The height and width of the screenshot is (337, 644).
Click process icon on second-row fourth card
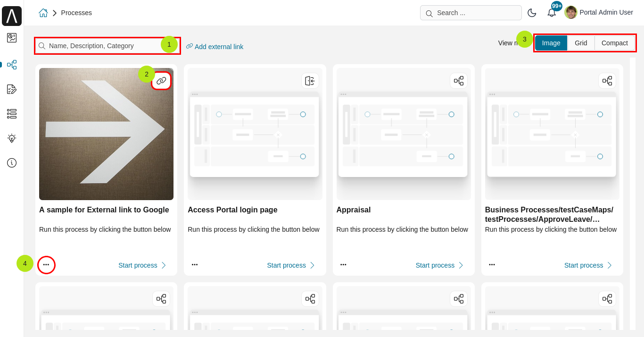click(607, 299)
